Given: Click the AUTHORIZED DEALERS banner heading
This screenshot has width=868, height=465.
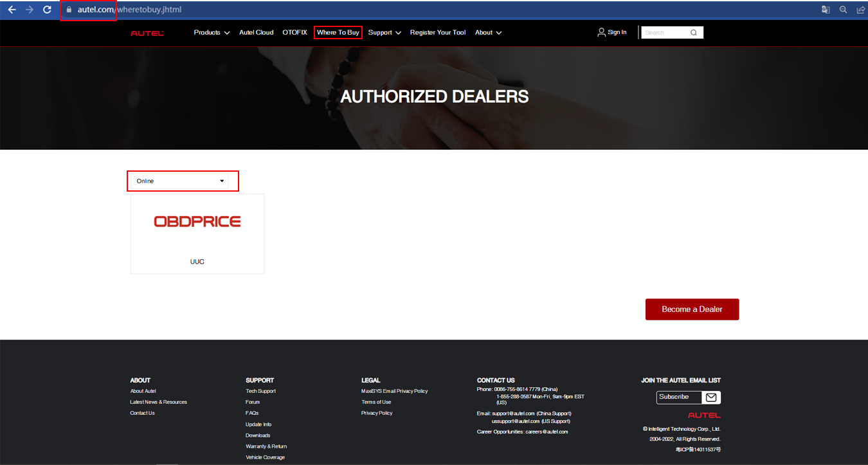Looking at the screenshot, I should [x=435, y=96].
